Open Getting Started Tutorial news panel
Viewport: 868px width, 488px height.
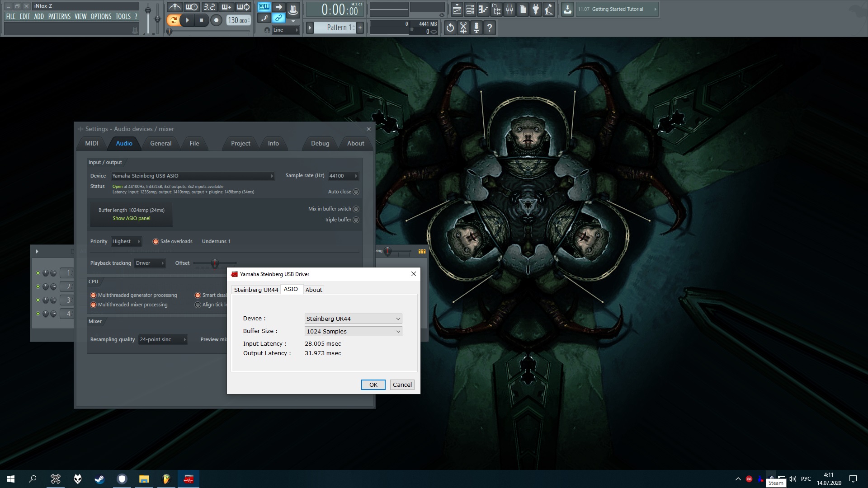[x=617, y=9]
